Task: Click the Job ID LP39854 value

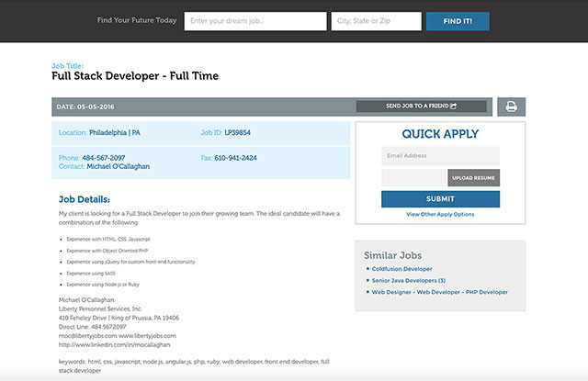Action: coord(237,133)
